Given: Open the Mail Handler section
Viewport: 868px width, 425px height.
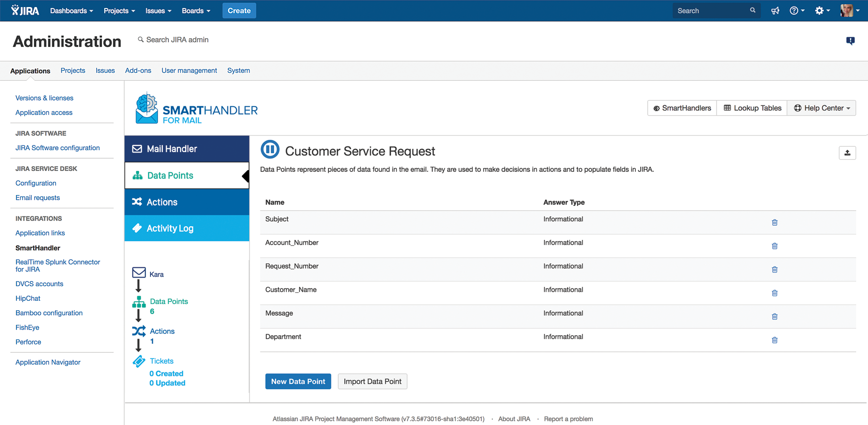Looking at the screenshot, I should [x=187, y=149].
